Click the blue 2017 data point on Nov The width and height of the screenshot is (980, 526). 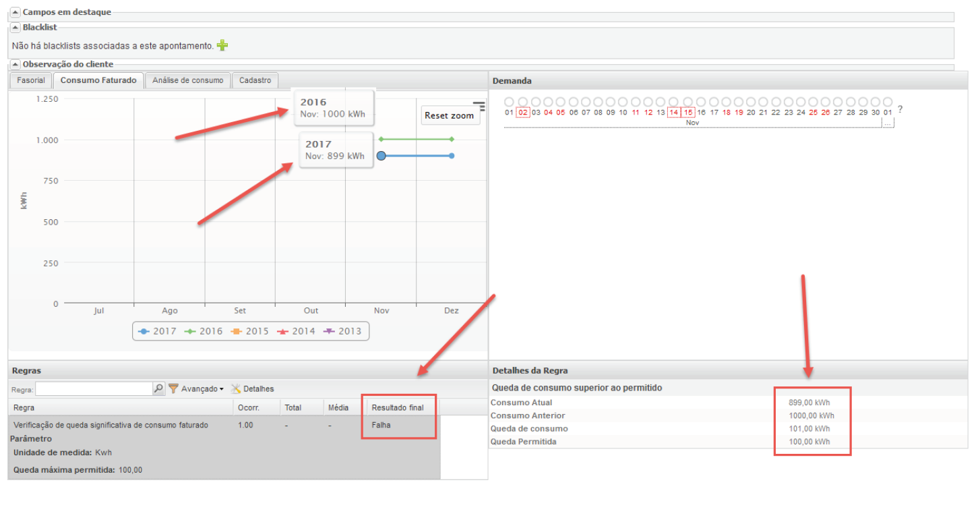[381, 156]
